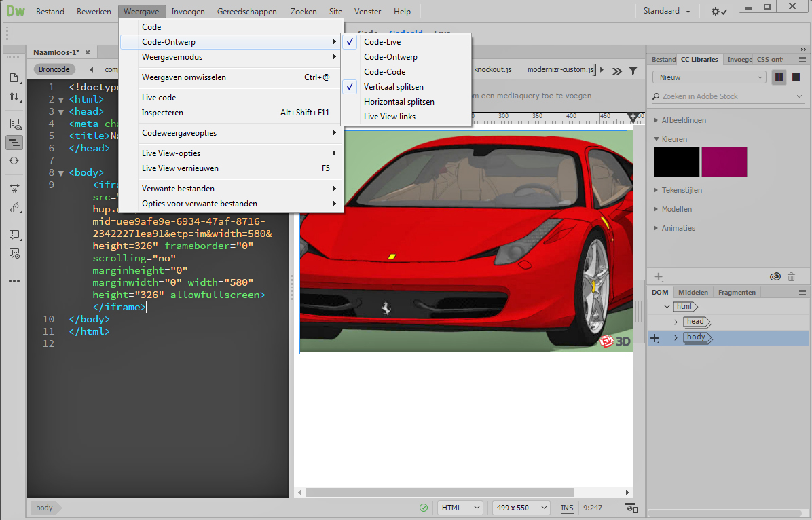Screen dimensions: 812x520
Task: Open file management arrows icon in left toolbar
Action: pyautogui.click(x=14, y=97)
